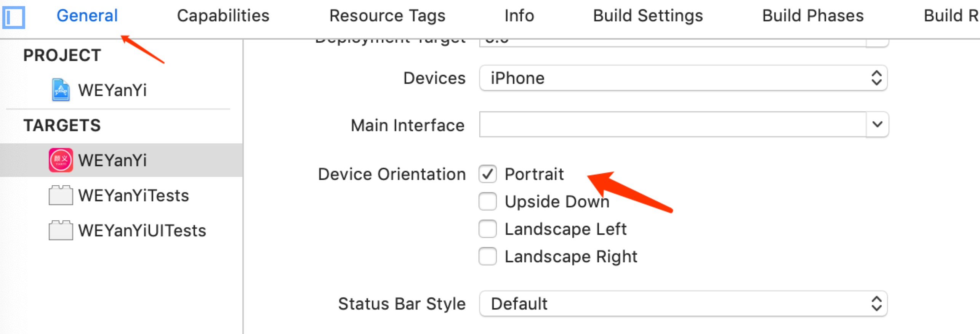Enable Upside Down orientation

click(488, 201)
